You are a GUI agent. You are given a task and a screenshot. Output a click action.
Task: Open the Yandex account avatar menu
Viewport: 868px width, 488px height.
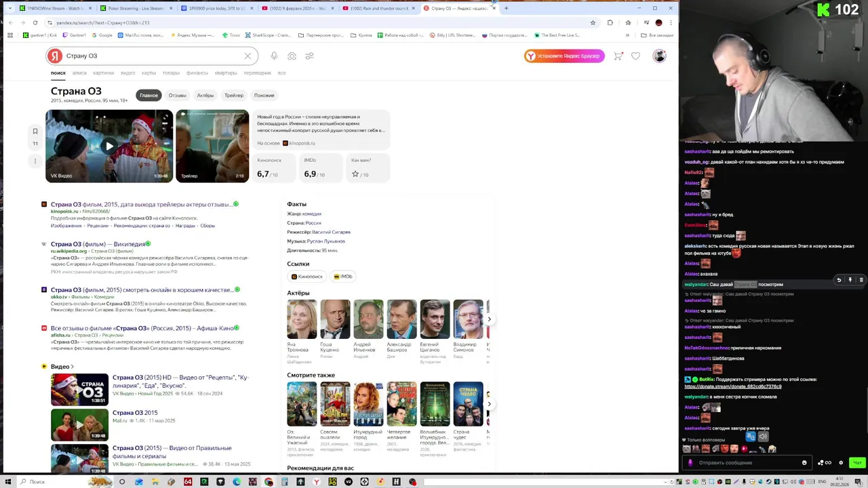pos(659,56)
